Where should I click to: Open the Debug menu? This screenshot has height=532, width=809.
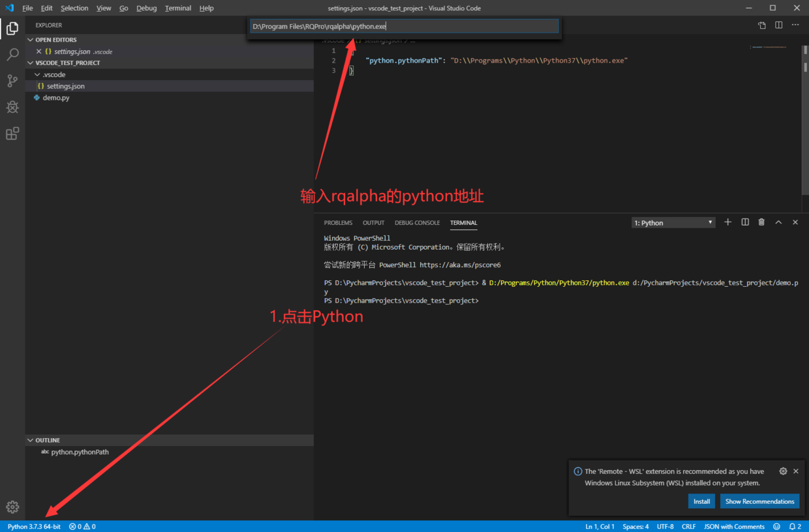click(x=147, y=8)
